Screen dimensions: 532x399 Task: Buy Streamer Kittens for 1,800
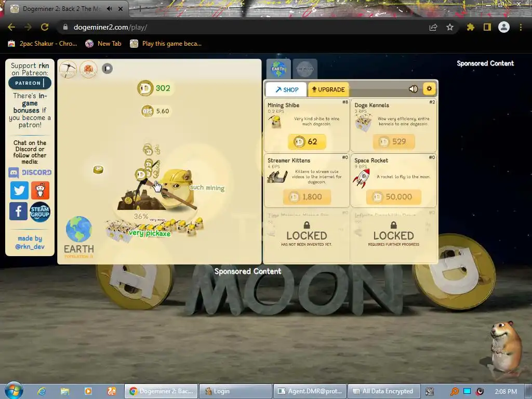(307, 197)
